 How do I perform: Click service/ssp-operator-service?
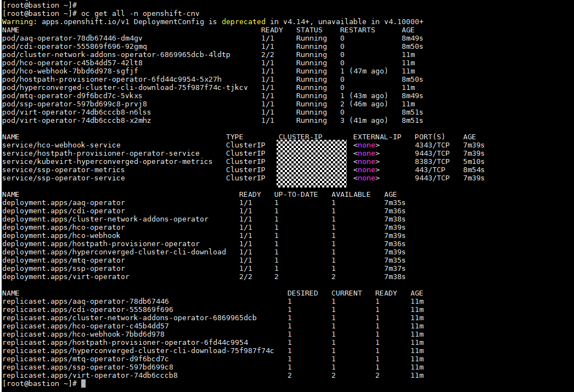pyautogui.click(x=63, y=178)
